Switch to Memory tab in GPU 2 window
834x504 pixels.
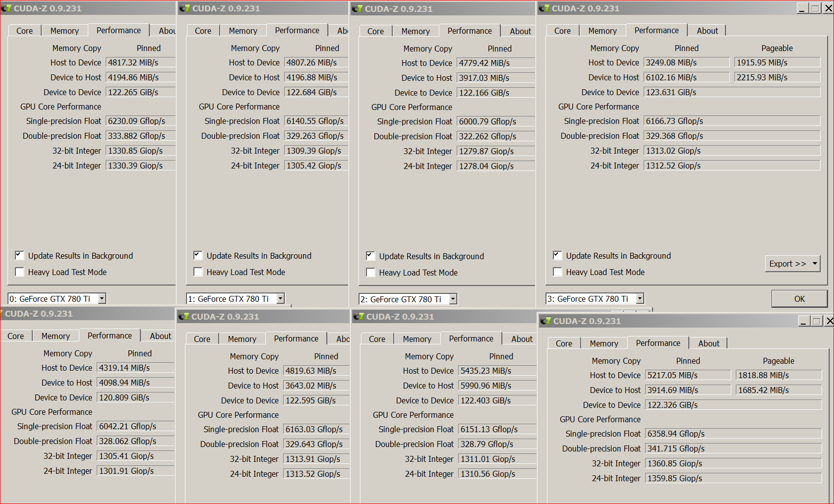pos(416,31)
